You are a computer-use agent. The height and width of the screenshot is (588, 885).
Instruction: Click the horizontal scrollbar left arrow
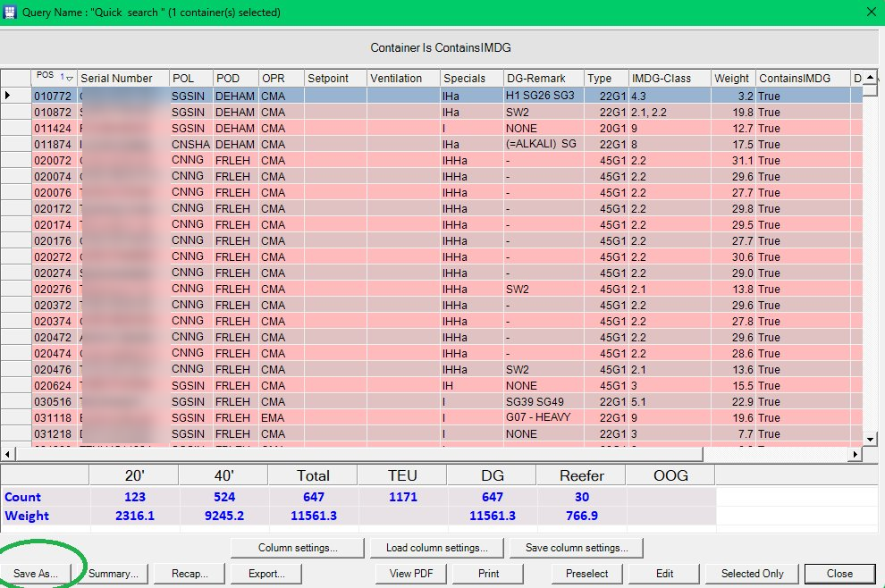(x=7, y=454)
